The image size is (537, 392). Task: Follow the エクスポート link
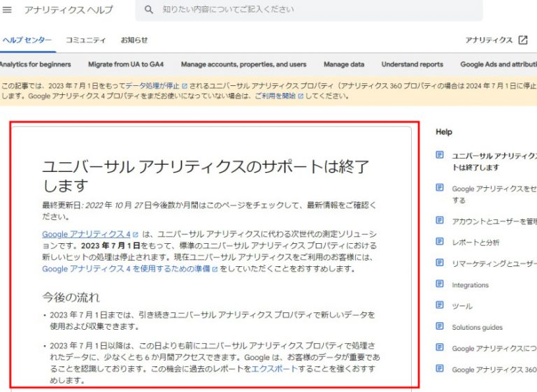274,369
